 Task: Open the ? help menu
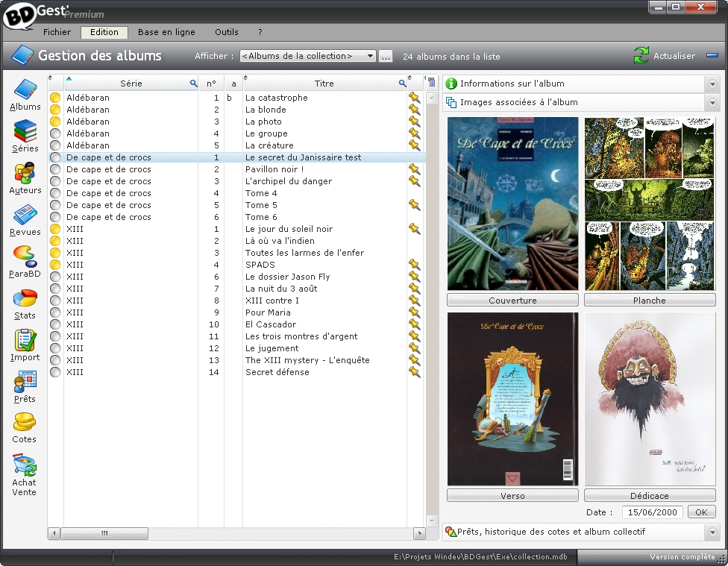[x=260, y=32]
